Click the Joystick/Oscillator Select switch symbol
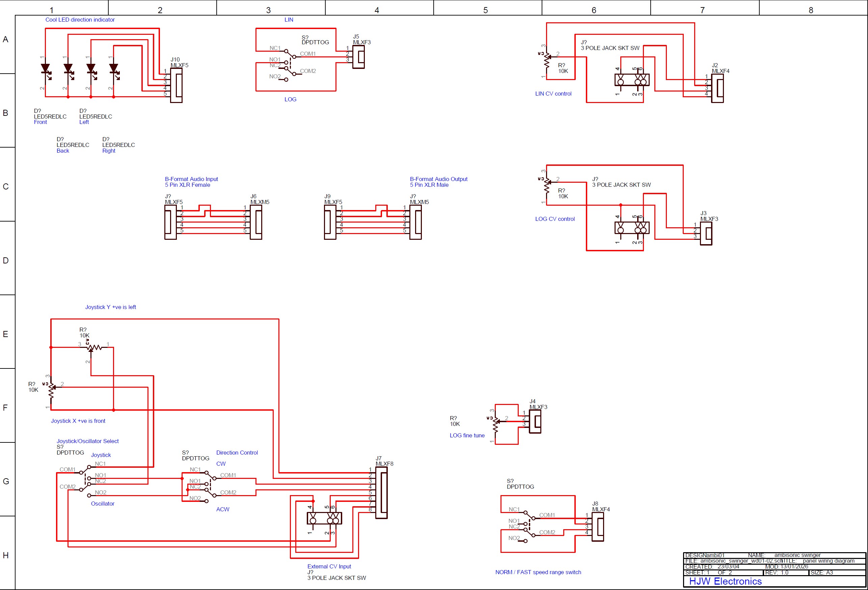Screen dimensions: 868x590 [85, 480]
